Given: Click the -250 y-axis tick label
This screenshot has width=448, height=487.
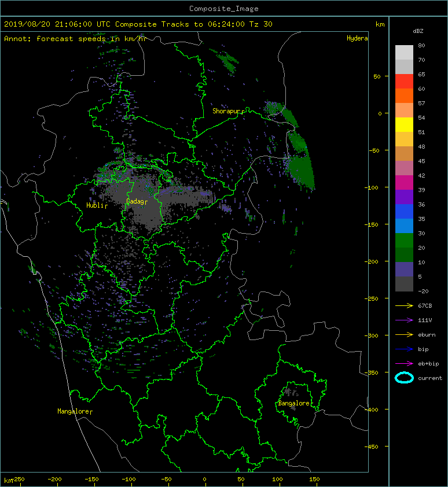Looking at the screenshot, I should pos(372,299).
